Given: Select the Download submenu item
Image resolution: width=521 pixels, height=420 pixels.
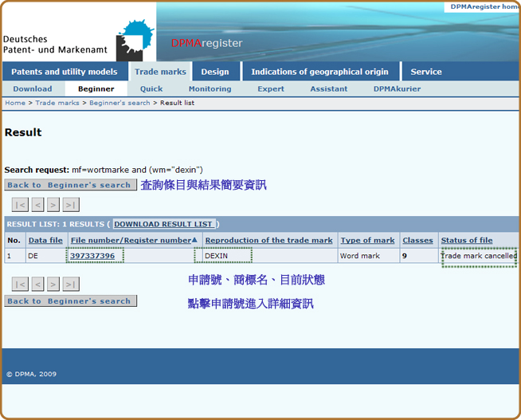Looking at the screenshot, I should tap(33, 89).
